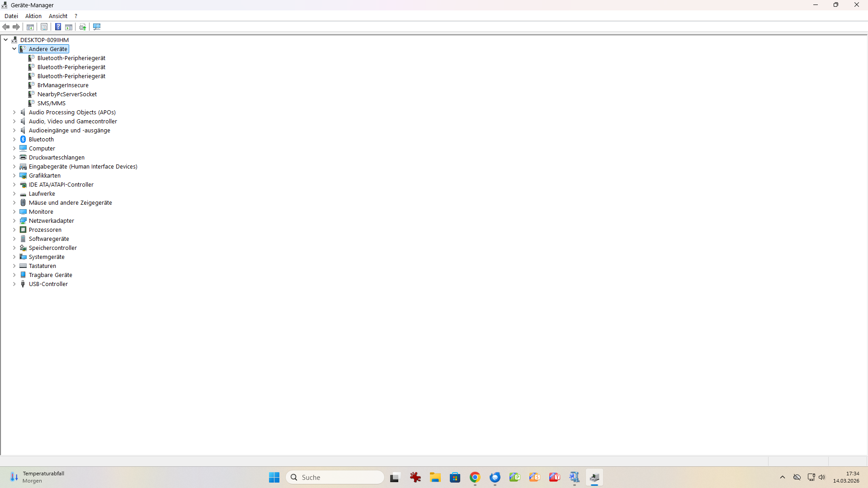The width and height of the screenshot is (868, 488).
Task: Select the BrManagerInsecure device
Action: pos(63,85)
